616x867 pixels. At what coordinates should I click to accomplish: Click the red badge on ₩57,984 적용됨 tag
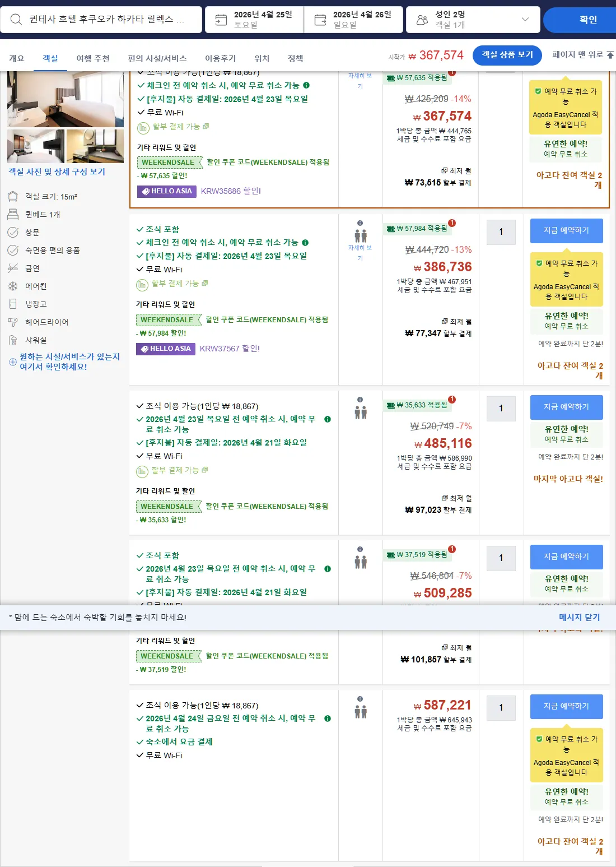click(452, 223)
